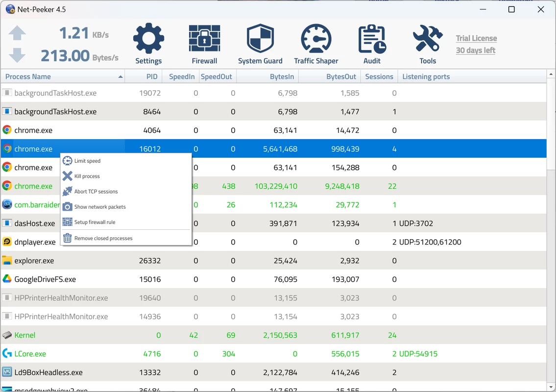Open the Traffic Shaper gauge icon

[316, 39]
